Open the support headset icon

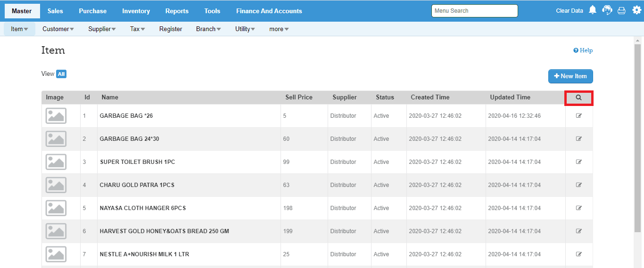(x=607, y=10)
